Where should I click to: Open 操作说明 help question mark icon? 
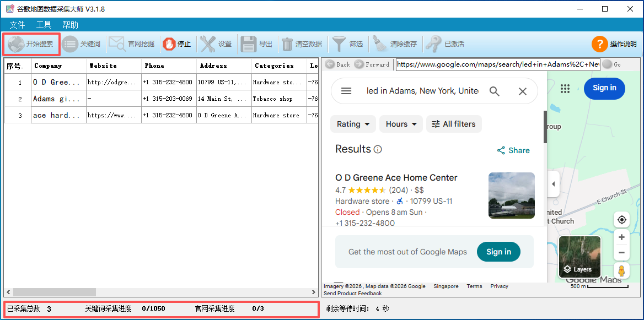[x=599, y=44]
